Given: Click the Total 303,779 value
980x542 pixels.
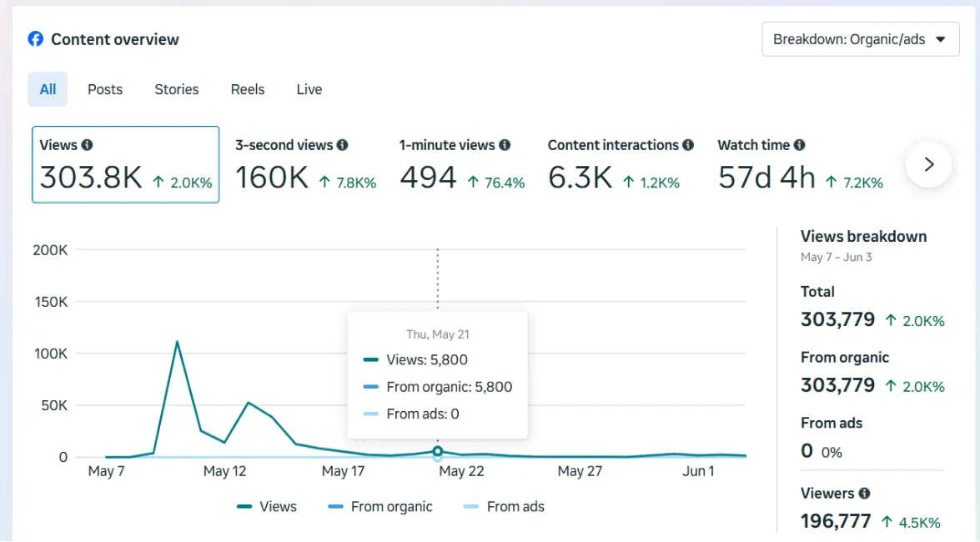Looking at the screenshot, I should [837, 319].
